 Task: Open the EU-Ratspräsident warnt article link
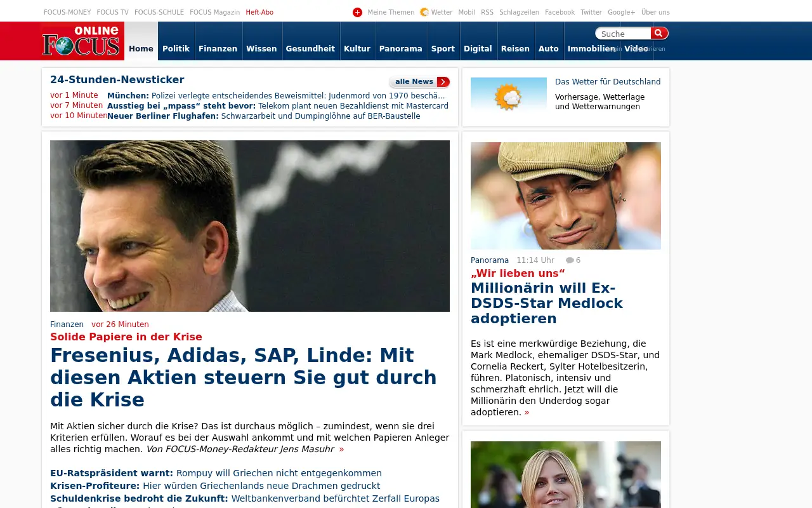216,473
